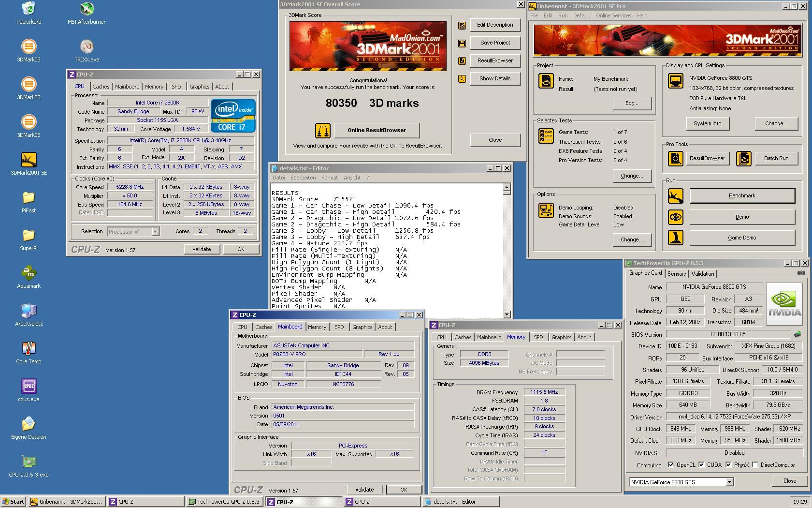Switch to Graphics tab in CPU-Z Mainboard window
Image resolution: width=812 pixels, height=508 pixels.
(362, 327)
